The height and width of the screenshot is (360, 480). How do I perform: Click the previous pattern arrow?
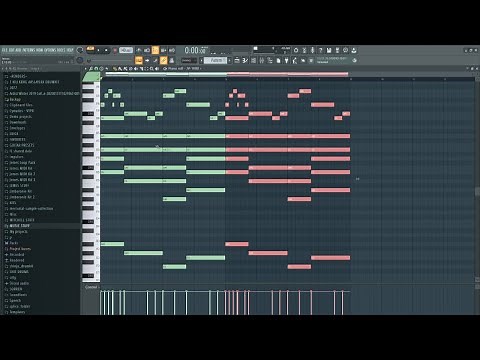click(x=201, y=60)
